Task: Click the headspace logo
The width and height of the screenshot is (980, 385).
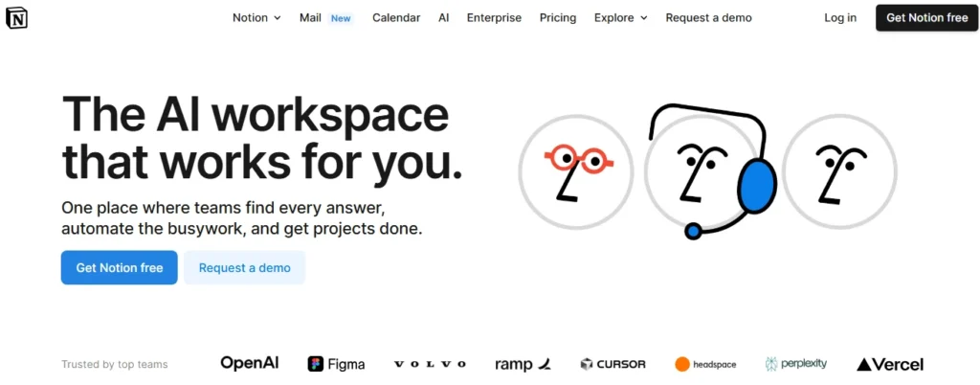Action: (705, 364)
